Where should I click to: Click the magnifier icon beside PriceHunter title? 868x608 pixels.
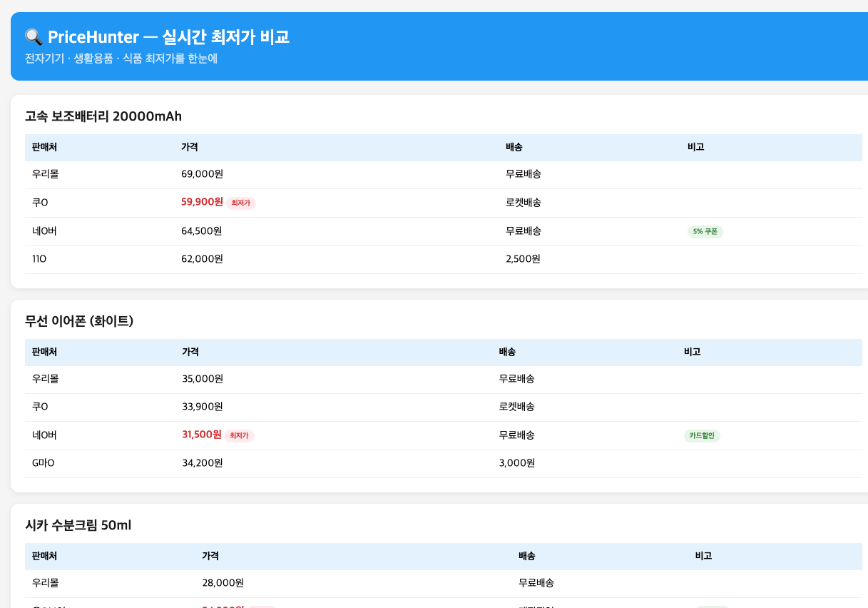pos(34,37)
